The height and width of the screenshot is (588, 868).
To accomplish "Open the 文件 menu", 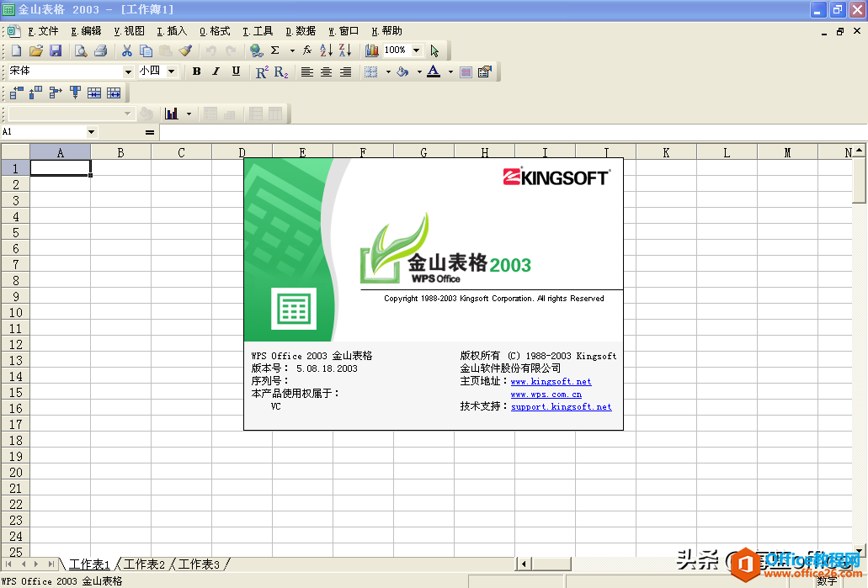I will 43,31.
